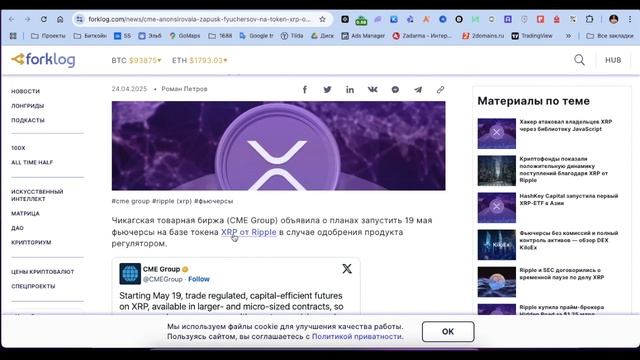Open the XRP от Ripple link
Image resolution: width=640 pixels, height=360 pixels.
pyautogui.click(x=249, y=232)
